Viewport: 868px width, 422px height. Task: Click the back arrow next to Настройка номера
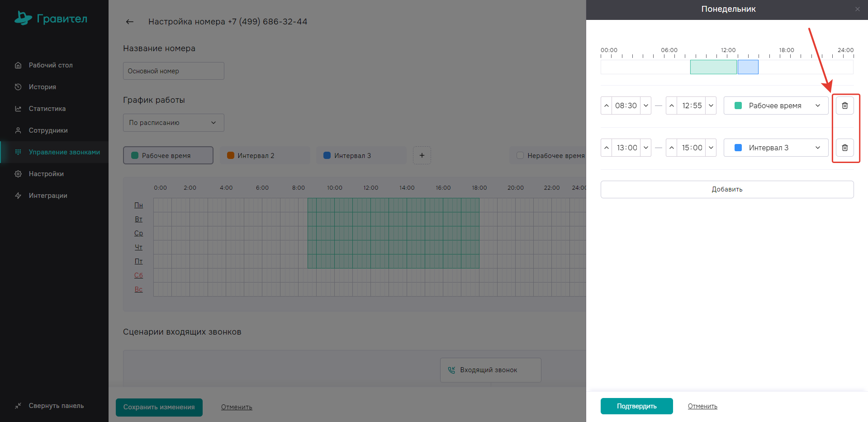click(x=130, y=22)
